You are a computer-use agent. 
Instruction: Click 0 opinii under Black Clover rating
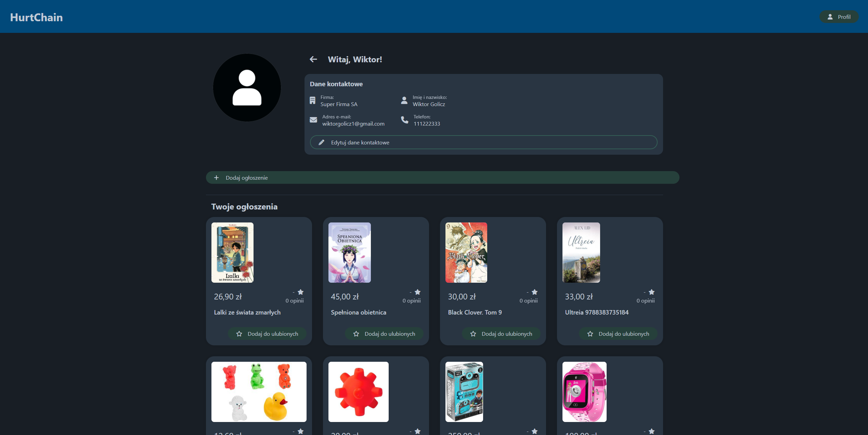(529, 300)
